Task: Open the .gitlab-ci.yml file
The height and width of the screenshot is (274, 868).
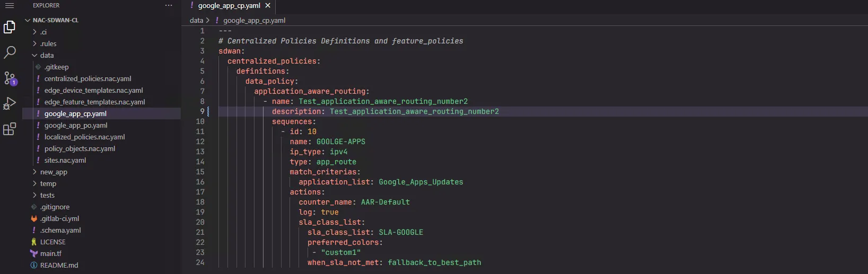Action: [x=59, y=219]
